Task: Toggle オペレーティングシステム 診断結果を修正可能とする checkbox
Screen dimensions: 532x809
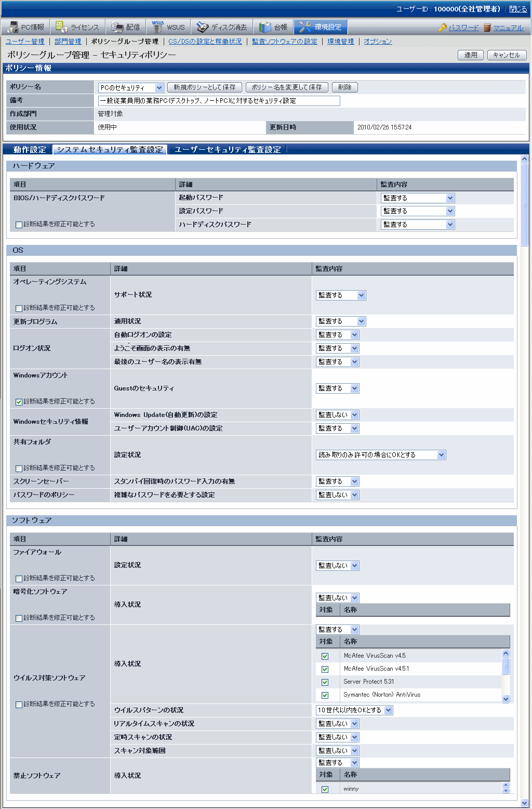Action: [19, 308]
